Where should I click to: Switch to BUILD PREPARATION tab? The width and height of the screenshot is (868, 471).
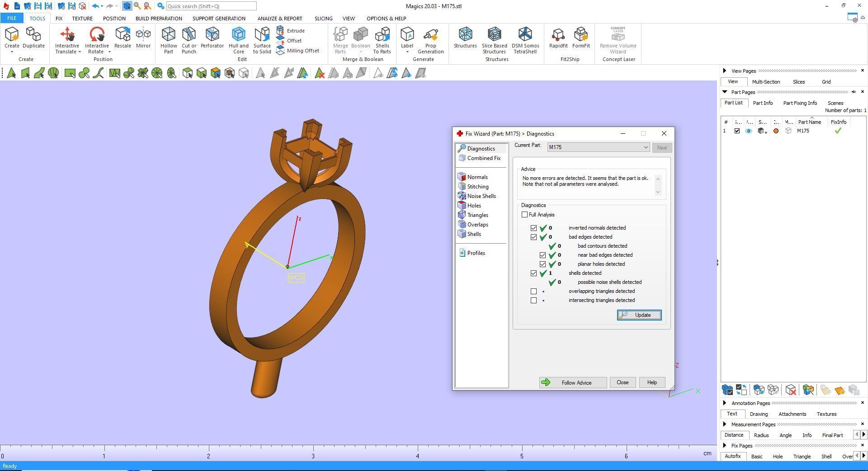[159, 19]
